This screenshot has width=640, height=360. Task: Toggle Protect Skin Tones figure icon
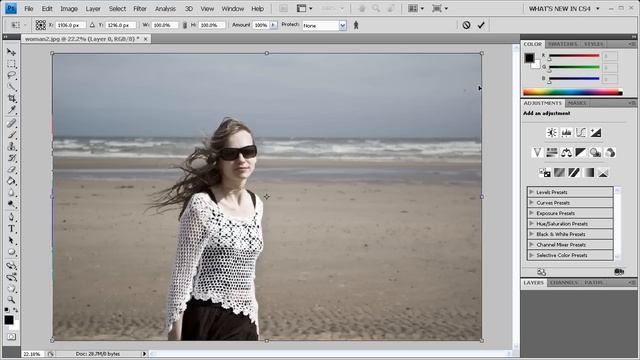pyautogui.click(x=356, y=25)
